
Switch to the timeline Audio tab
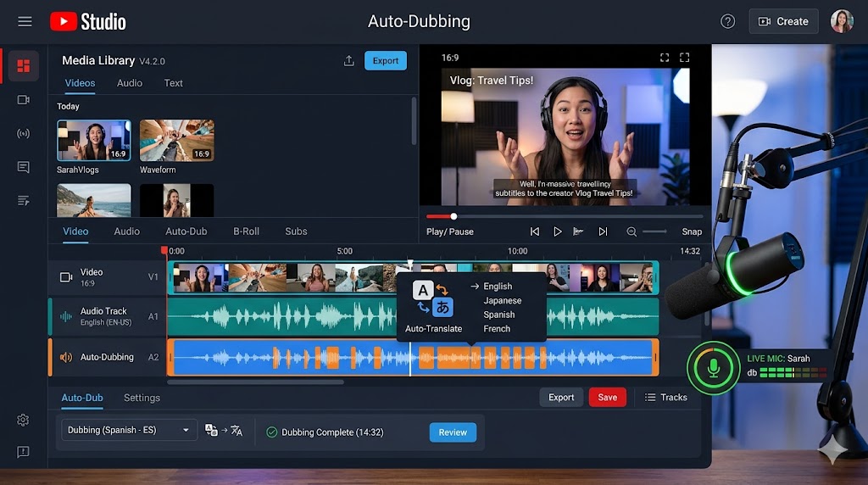(127, 231)
